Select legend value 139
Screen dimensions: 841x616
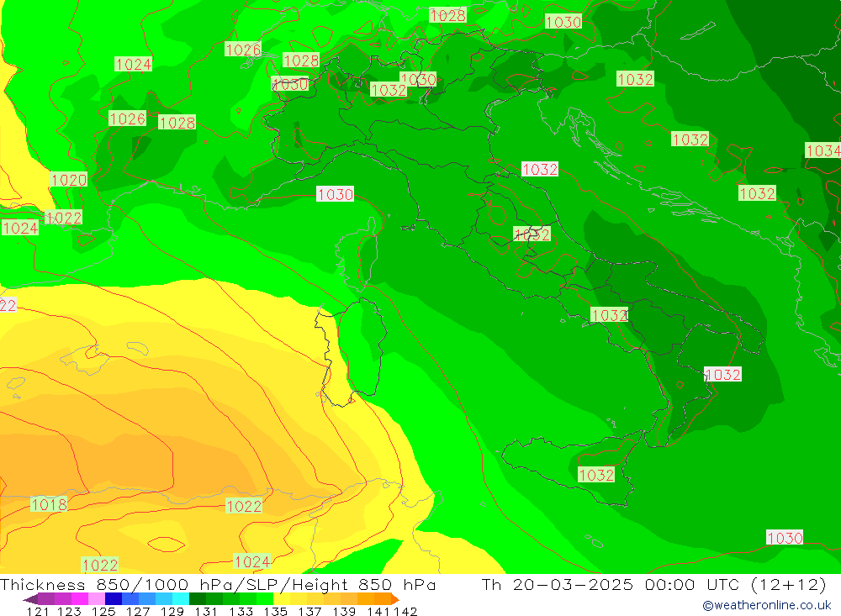click(344, 612)
